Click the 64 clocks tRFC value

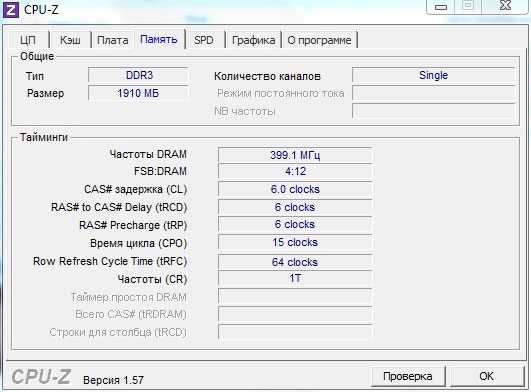pos(295,262)
